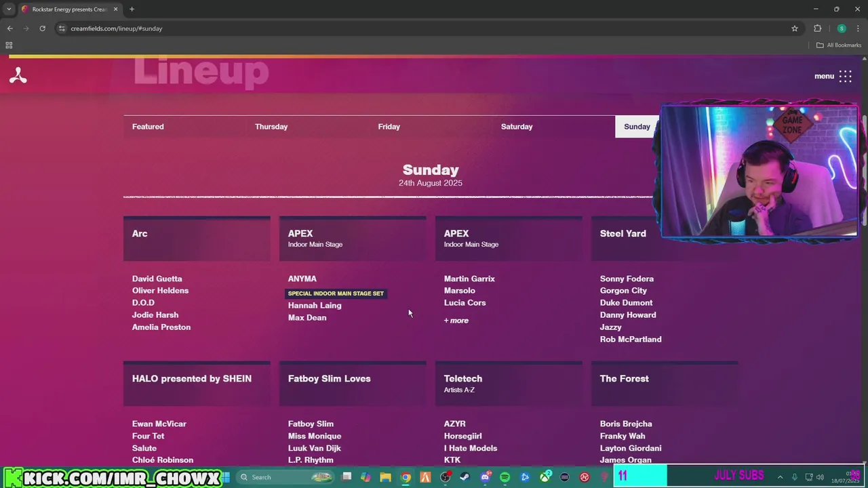Click Max Dean in APEX lineup
Viewport: 868px width, 488px height.
tap(307, 318)
